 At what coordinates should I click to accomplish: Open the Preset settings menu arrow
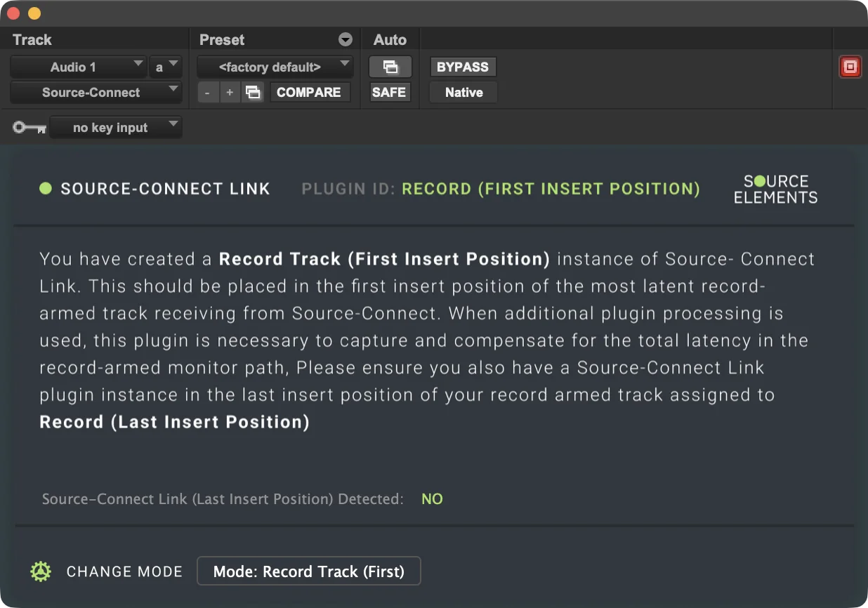point(345,40)
